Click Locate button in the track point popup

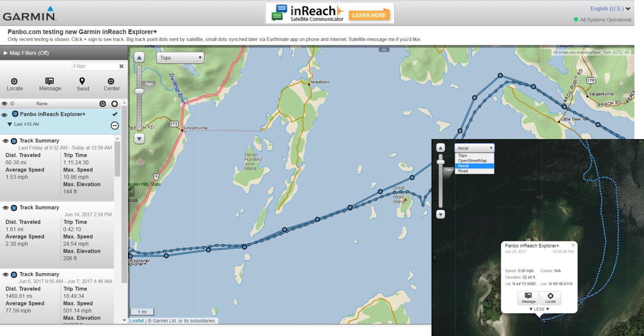click(x=550, y=298)
